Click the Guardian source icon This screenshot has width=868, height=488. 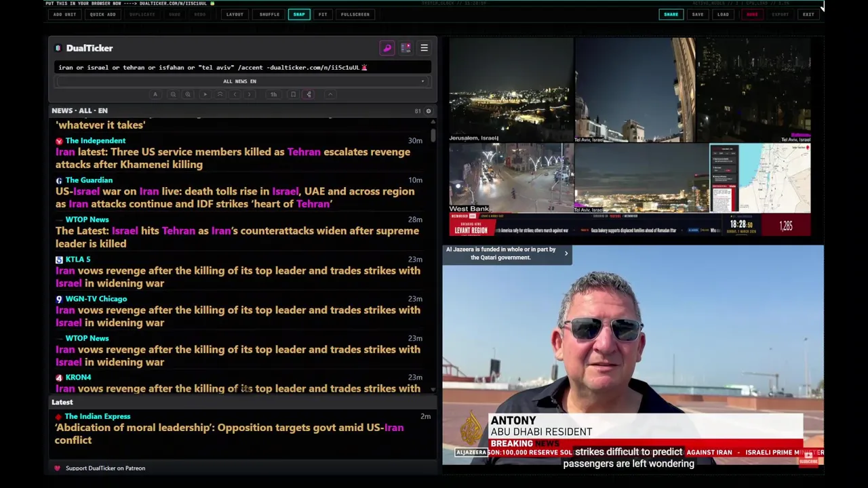(x=59, y=180)
